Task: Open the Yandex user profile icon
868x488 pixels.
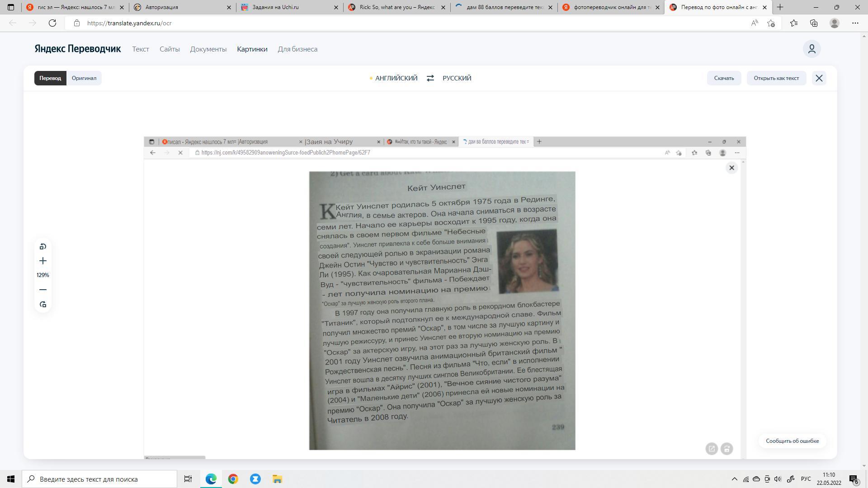Action: pyautogui.click(x=812, y=49)
